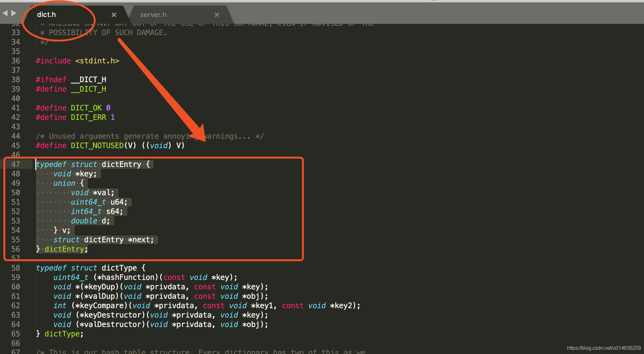Click the 'int64_t s64;' member
644x354 pixels.
click(x=97, y=212)
